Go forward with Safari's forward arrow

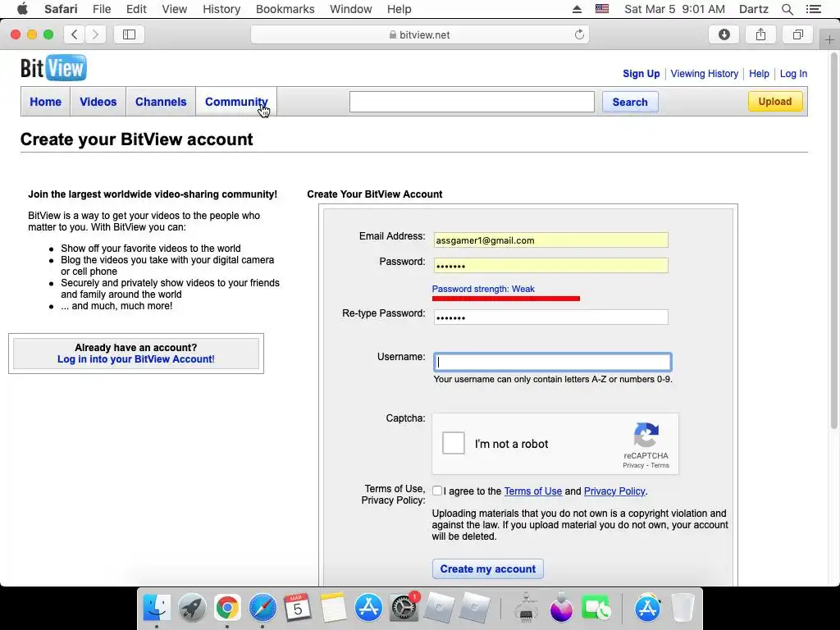[95, 34]
